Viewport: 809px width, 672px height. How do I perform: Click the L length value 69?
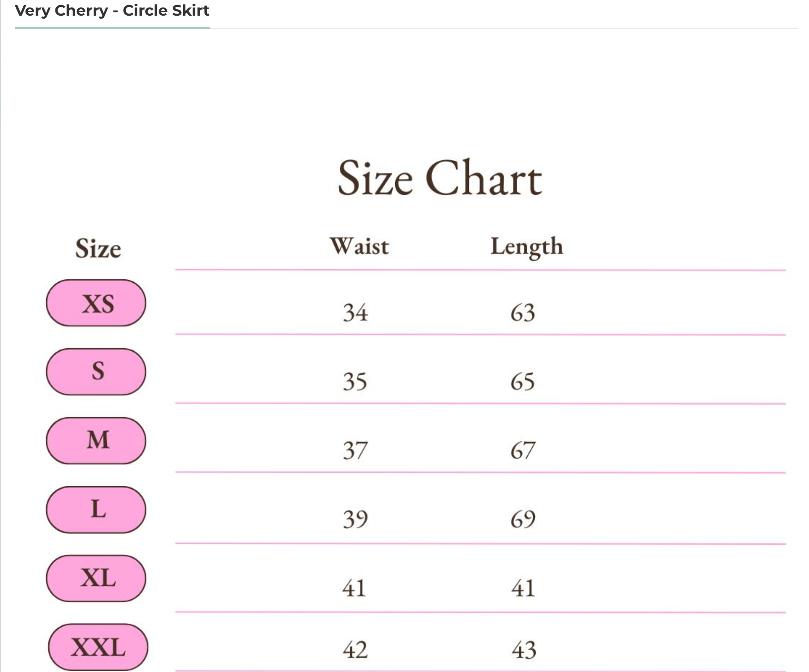(523, 519)
